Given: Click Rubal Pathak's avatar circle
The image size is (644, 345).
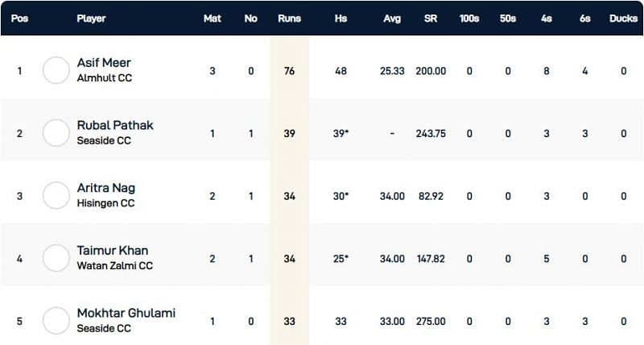Looking at the screenshot, I should tap(56, 133).
